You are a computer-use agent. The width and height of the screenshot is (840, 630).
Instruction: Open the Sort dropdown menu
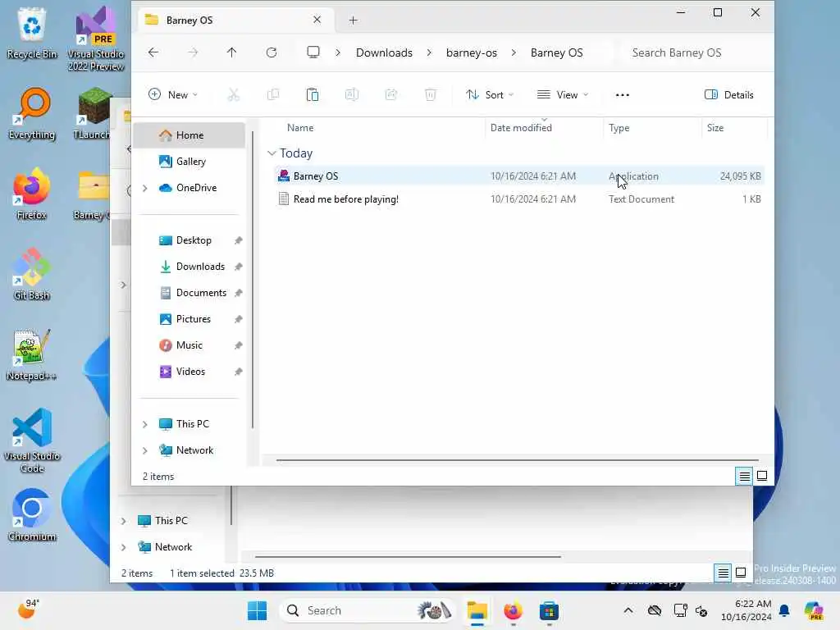[490, 95]
